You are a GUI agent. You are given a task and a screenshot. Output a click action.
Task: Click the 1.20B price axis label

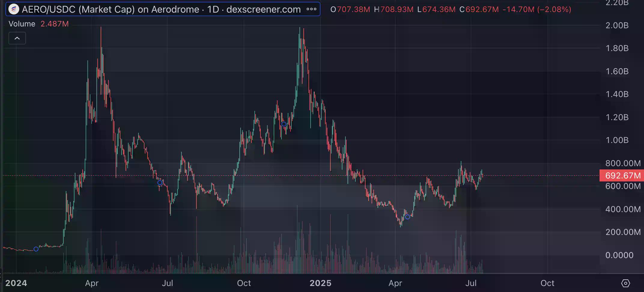coord(617,117)
